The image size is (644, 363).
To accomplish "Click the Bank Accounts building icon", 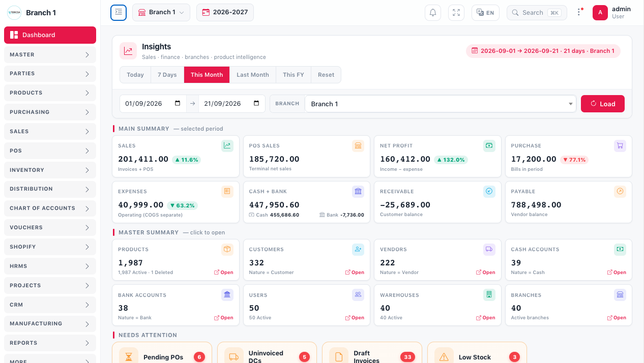I will click(227, 295).
